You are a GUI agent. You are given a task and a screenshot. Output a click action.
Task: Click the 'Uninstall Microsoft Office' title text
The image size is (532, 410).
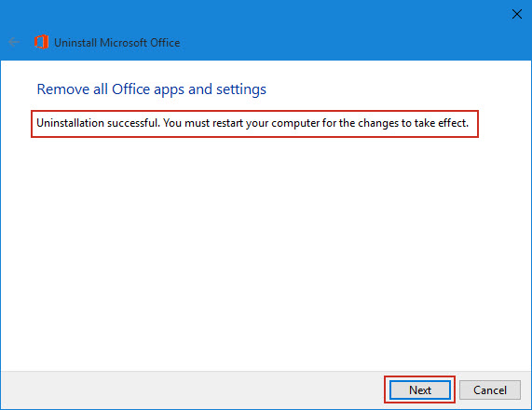click(x=117, y=43)
